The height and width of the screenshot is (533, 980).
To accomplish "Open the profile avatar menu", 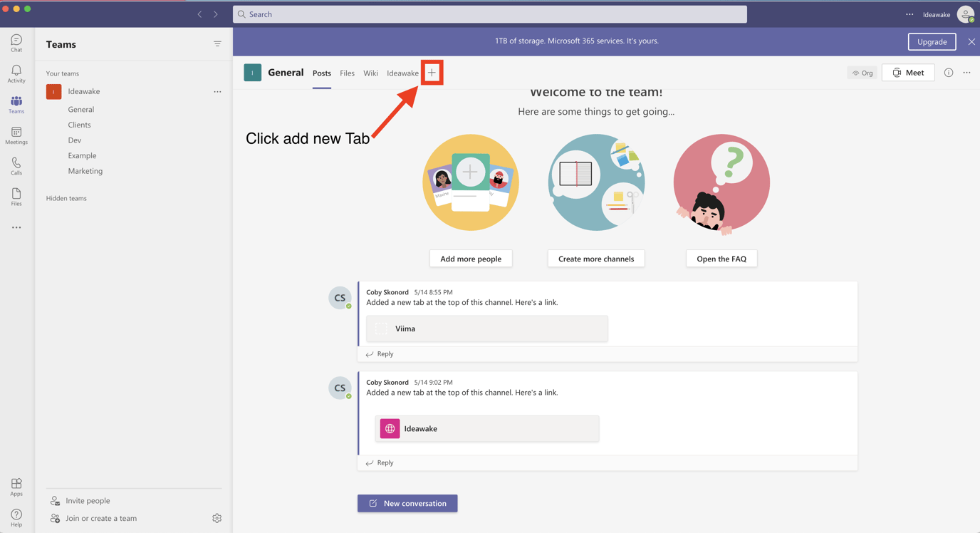I will click(x=966, y=14).
